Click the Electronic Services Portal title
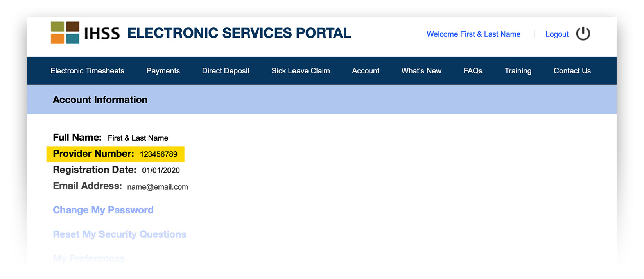Screen dimensions: 644x279 pyautogui.click(x=239, y=33)
